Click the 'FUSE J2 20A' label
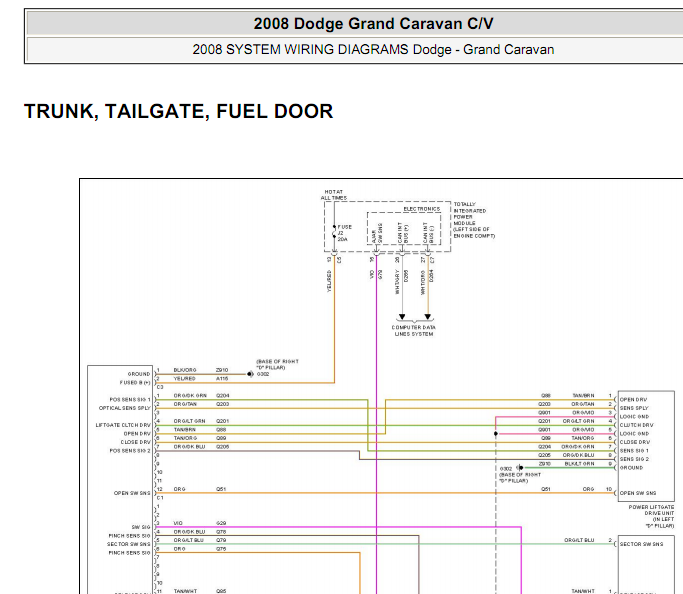This screenshot has width=683, height=594. (x=345, y=233)
